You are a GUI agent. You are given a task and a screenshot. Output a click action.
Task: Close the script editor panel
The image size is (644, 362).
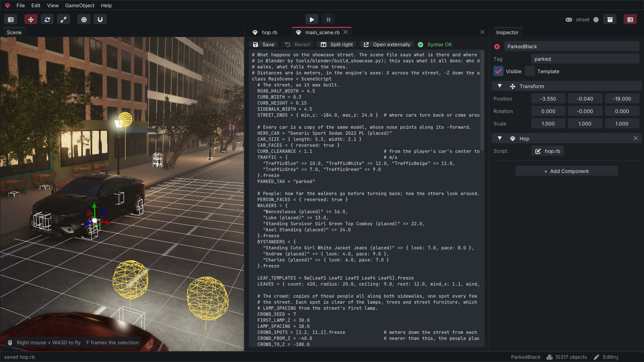(482, 32)
